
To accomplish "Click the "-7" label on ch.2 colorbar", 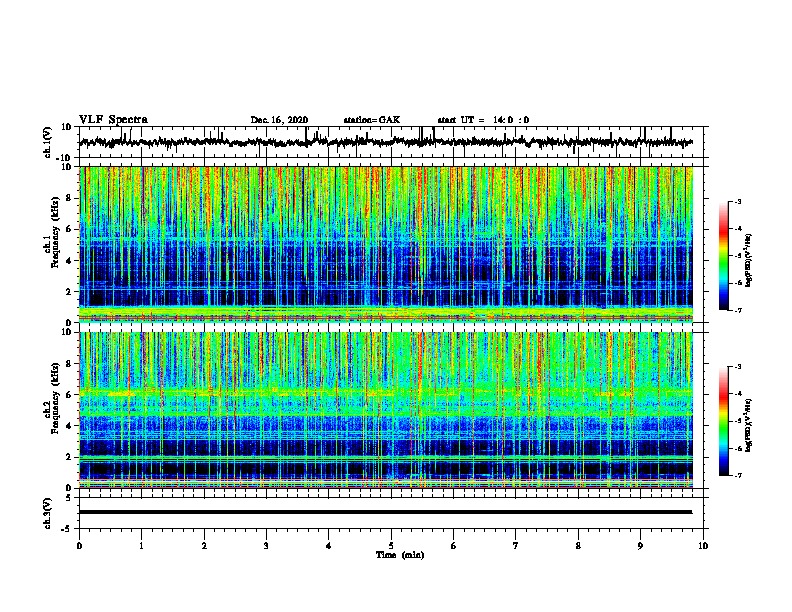I will pyautogui.click(x=737, y=475).
